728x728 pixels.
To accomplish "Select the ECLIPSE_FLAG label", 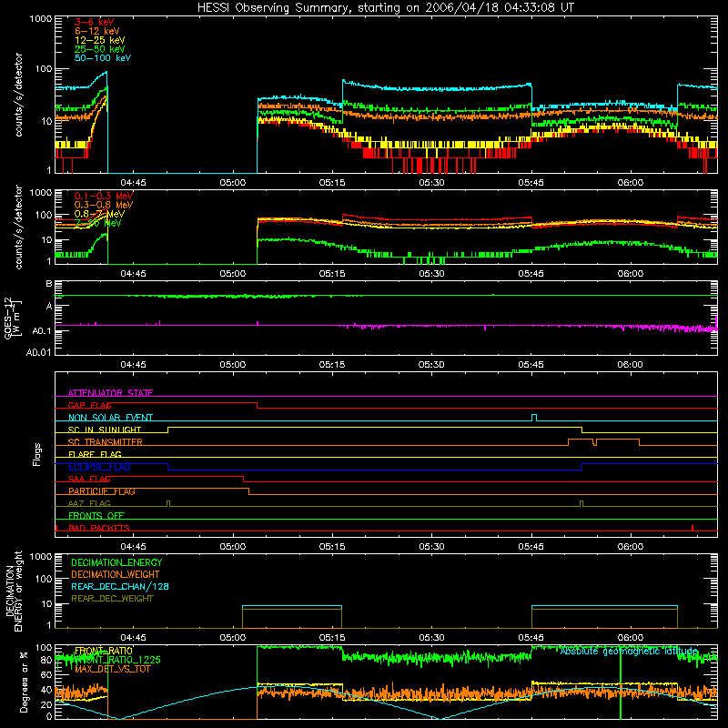I will 99,467.
